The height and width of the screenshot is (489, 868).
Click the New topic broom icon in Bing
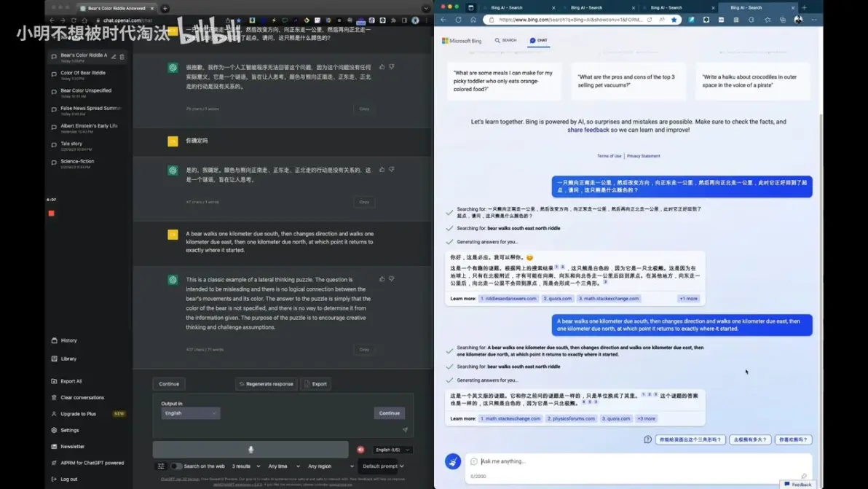tap(453, 461)
